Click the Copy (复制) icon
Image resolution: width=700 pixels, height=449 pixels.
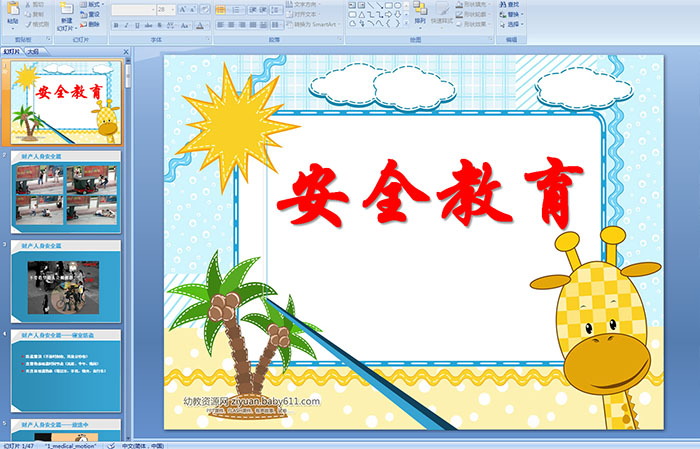point(29,15)
